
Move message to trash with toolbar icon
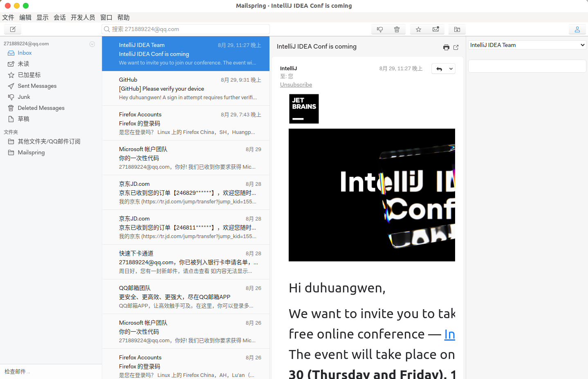click(x=397, y=29)
